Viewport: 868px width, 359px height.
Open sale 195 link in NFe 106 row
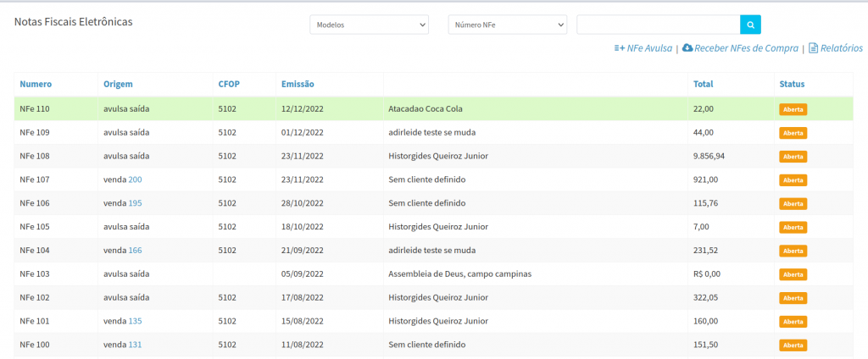point(135,203)
